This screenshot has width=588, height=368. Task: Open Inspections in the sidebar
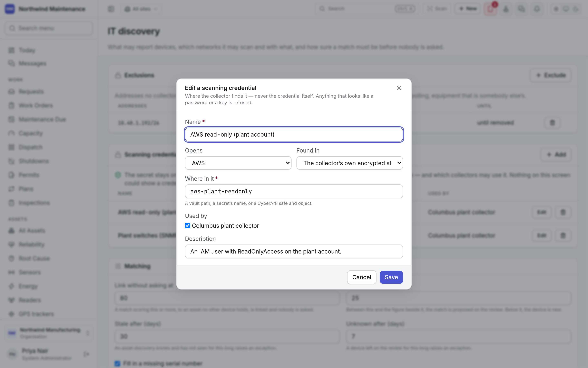point(49,203)
